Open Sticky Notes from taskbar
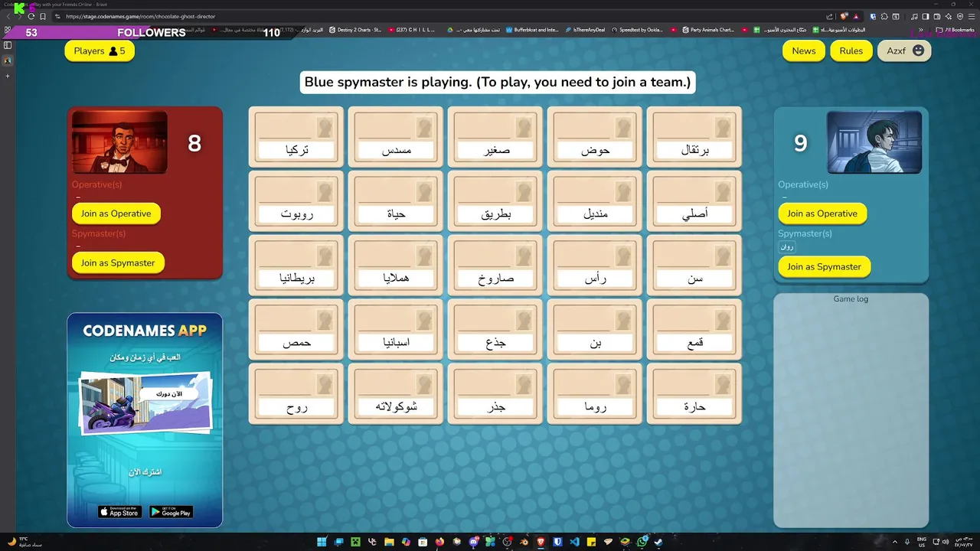This screenshot has width=980, height=551. [x=592, y=542]
